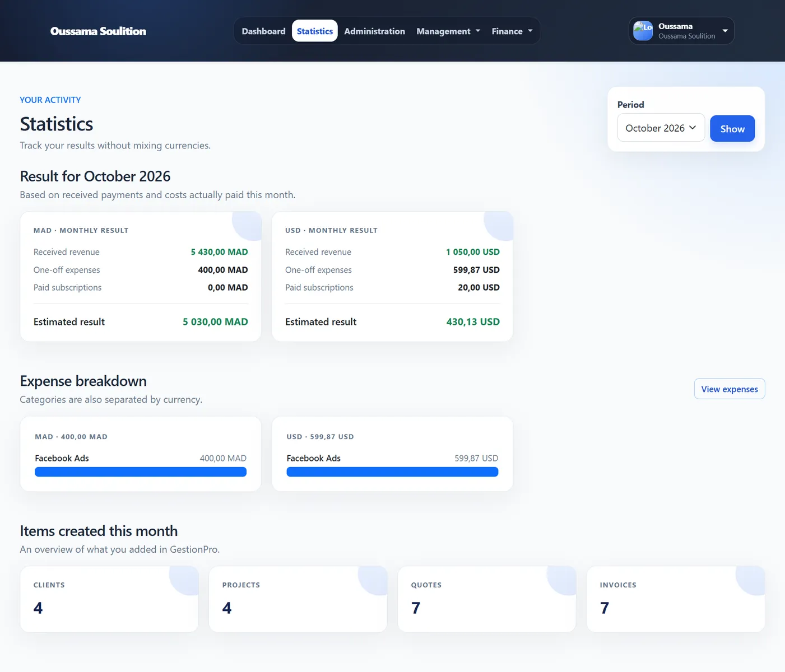Click the Oussama Soulition brand logo
Screen dimensions: 785x672
(98, 31)
